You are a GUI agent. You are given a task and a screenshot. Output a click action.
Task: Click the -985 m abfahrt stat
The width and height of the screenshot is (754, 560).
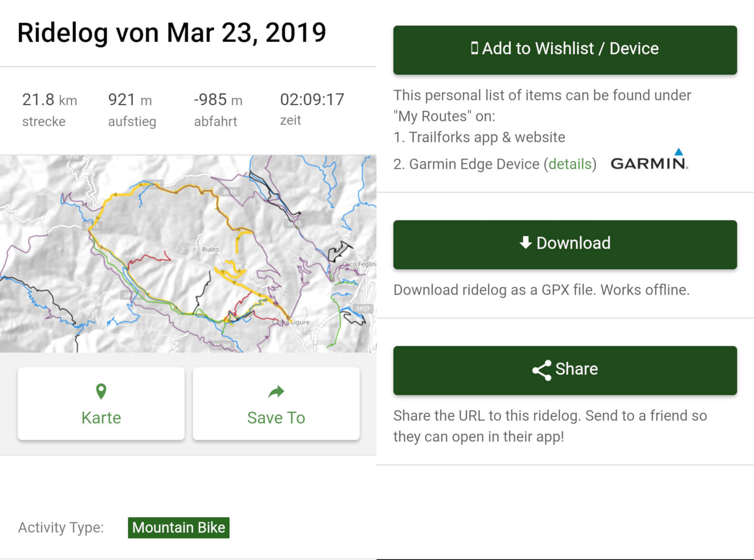[218, 109]
